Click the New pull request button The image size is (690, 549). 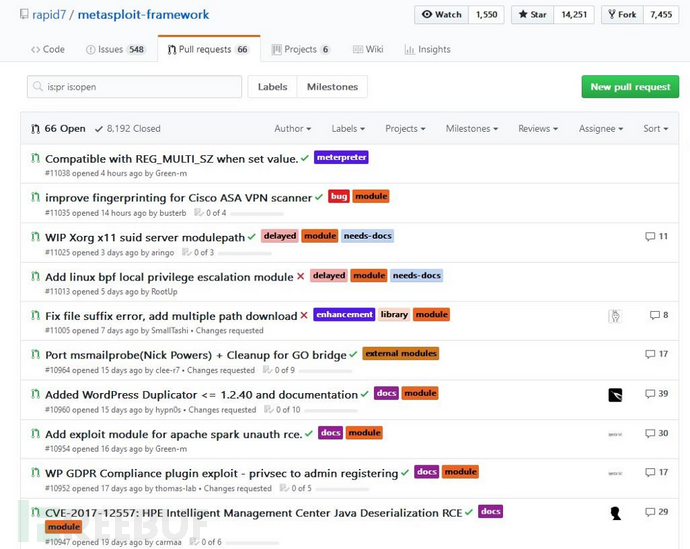click(630, 87)
